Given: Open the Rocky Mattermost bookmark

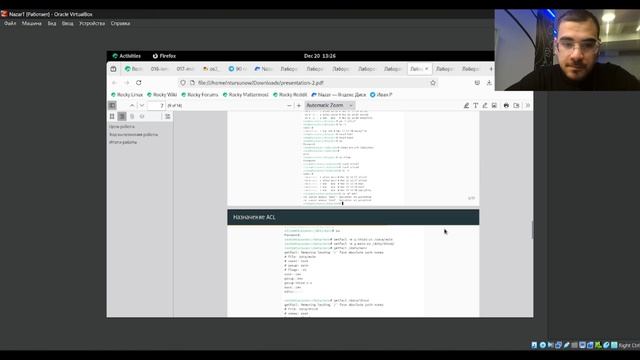Looking at the screenshot, I should pyautogui.click(x=245, y=95).
